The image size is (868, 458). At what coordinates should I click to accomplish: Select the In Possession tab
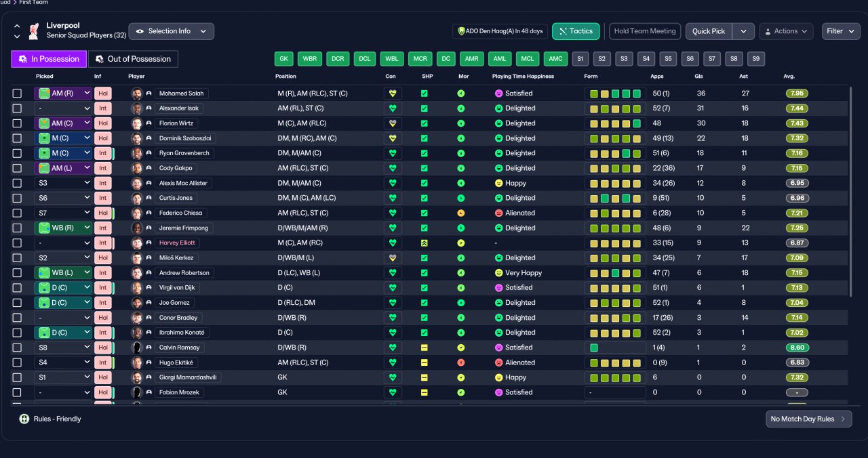pos(49,59)
